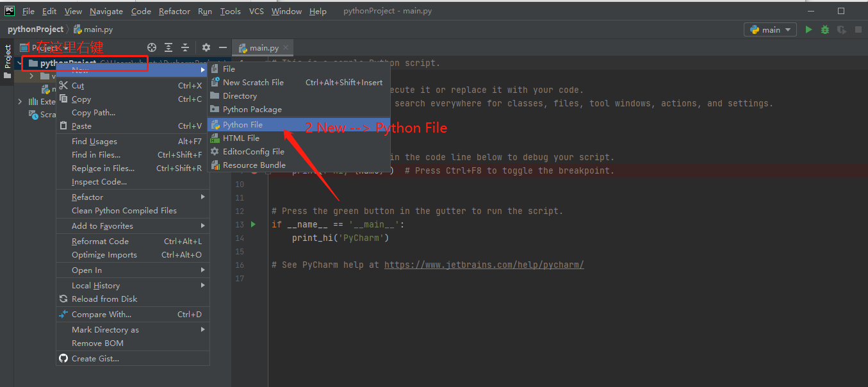The height and width of the screenshot is (387, 868).
Task: Hide the Project panel with minus icon
Action: tap(223, 47)
